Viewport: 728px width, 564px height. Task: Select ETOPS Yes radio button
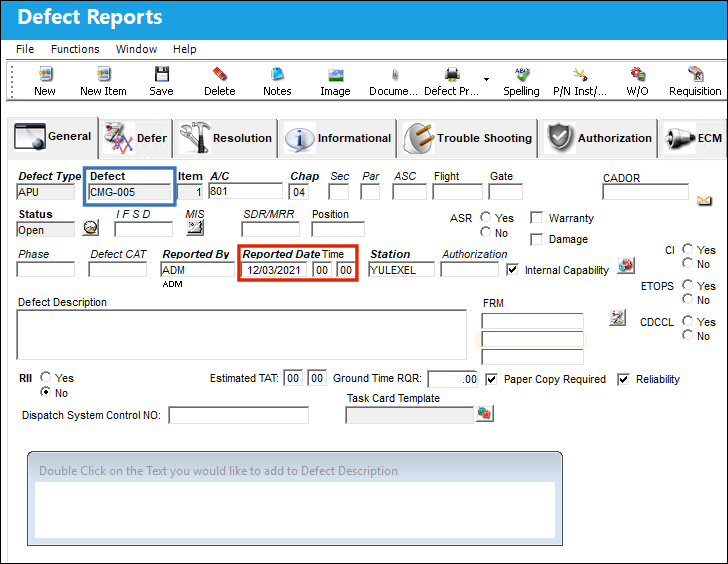tap(688, 285)
